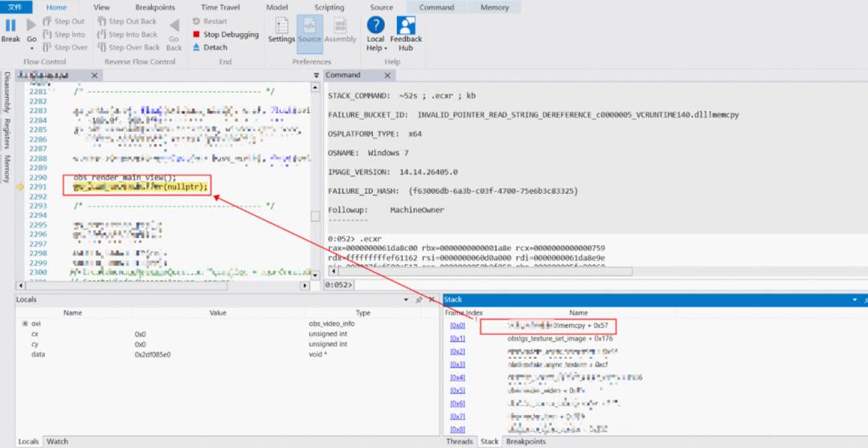Switch to the Breakpoints ribbon tab
Screen dimensions: 868x448
coord(155,8)
